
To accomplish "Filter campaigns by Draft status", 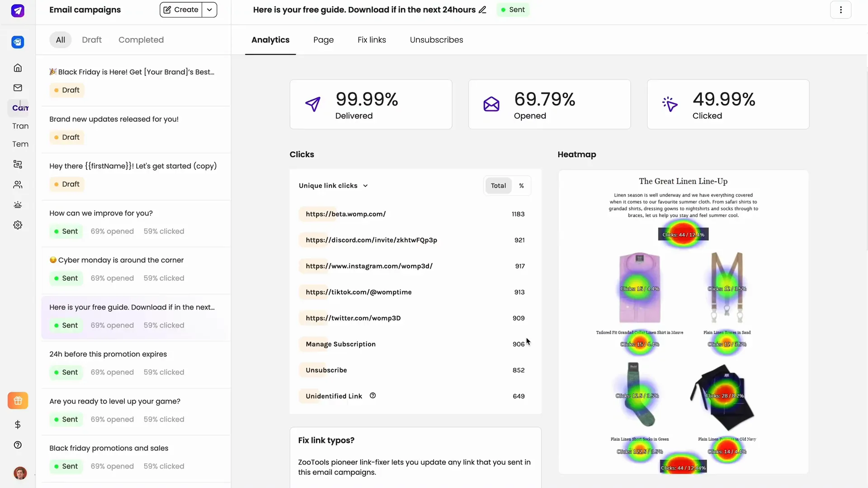I will coord(91,40).
